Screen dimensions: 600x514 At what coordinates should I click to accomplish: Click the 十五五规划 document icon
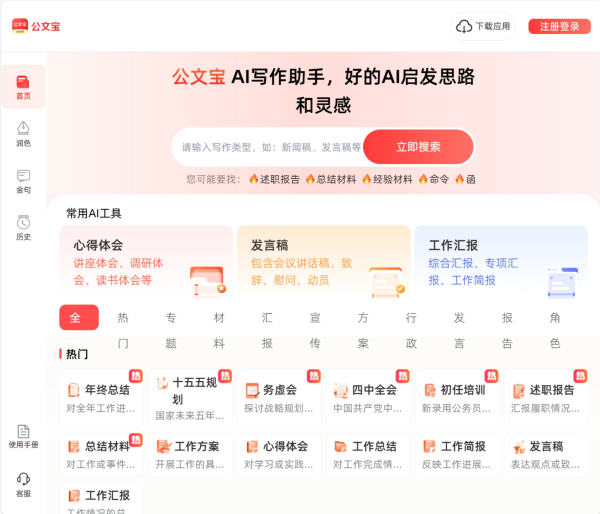point(163,383)
